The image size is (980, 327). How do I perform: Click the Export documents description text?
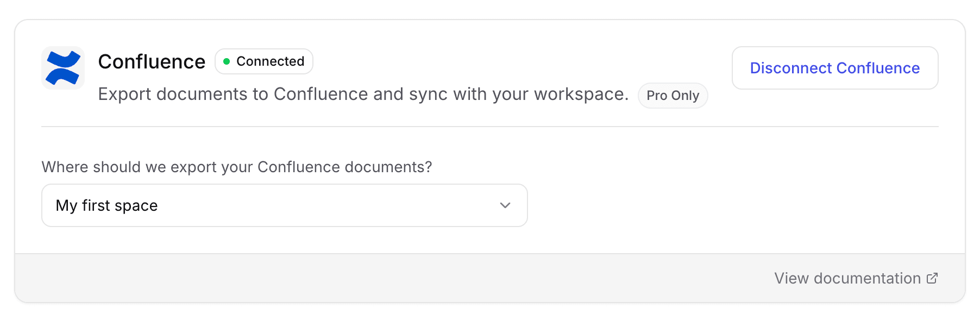pyautogui.click(x=363, y=95)
